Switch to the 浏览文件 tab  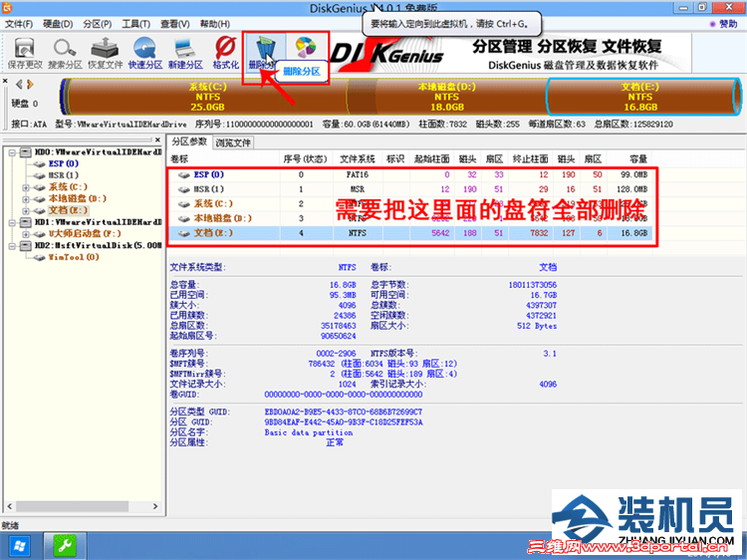(x=232, y=142)
